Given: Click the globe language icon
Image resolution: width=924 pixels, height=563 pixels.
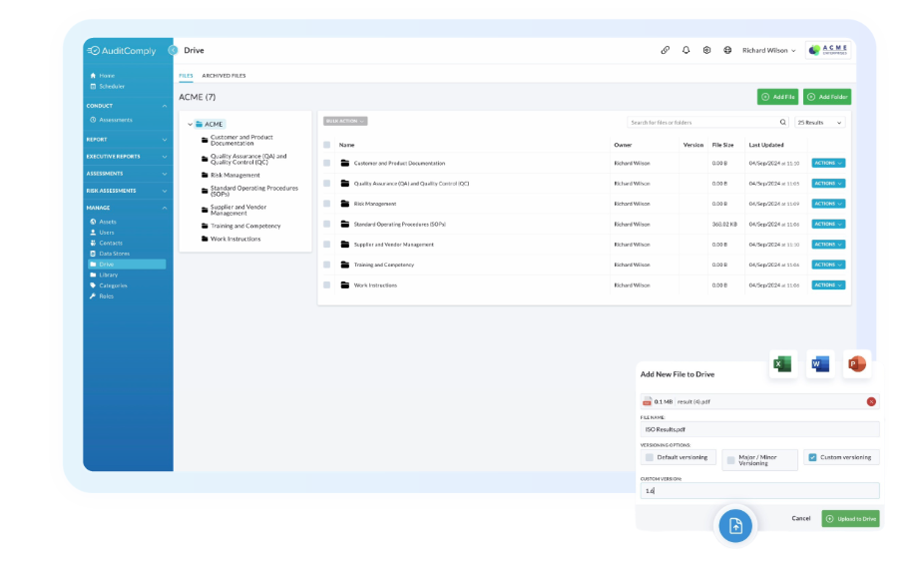Looking at the screenshot, I should (x=727, y=50).
